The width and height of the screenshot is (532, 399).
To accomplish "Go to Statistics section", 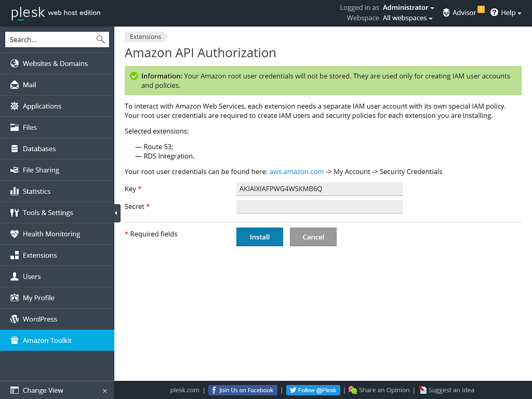I will 57,191.
